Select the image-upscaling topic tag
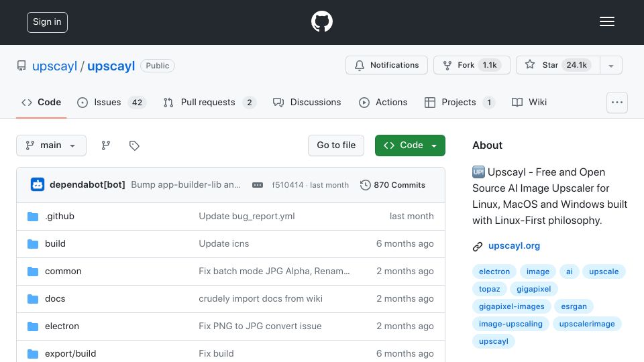The height and width of the screenshot is (362, 644). click(x=511, y=324)
